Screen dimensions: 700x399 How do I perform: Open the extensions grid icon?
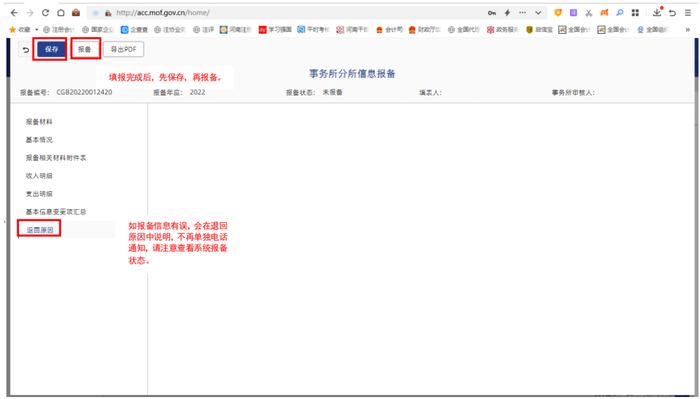[635, 12]
